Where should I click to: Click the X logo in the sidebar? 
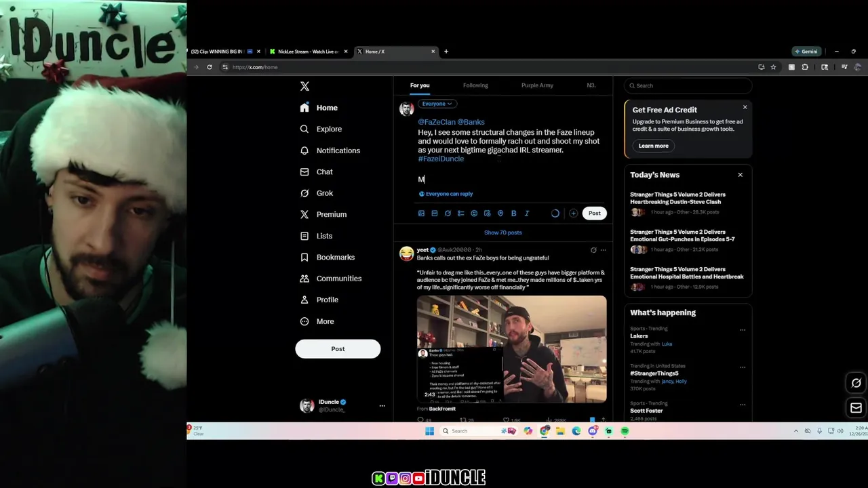click(x=304, y=86)
